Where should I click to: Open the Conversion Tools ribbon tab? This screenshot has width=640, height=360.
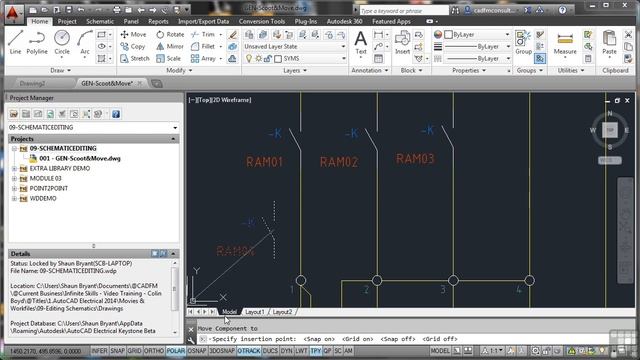point(262,21)
